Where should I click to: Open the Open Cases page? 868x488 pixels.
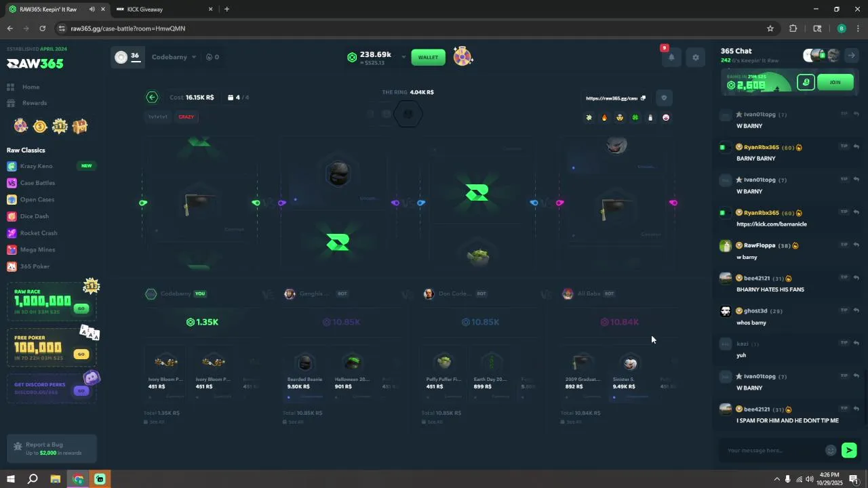37,199
